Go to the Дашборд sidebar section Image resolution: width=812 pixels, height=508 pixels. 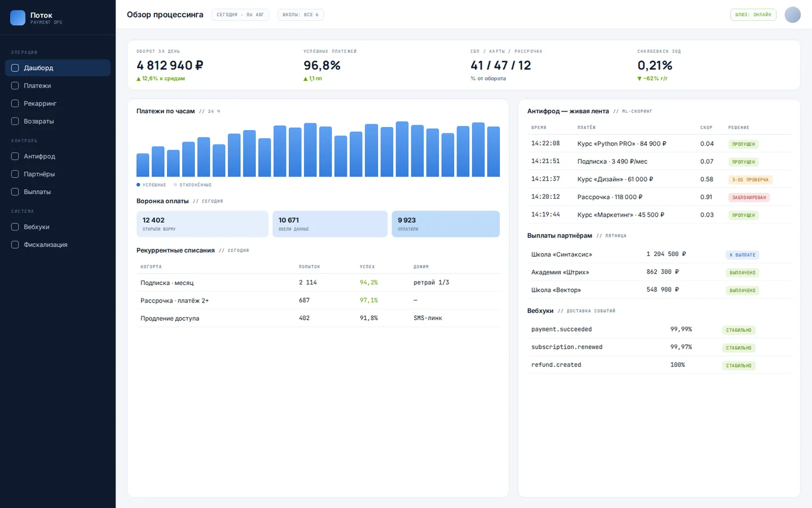point(58,68)
